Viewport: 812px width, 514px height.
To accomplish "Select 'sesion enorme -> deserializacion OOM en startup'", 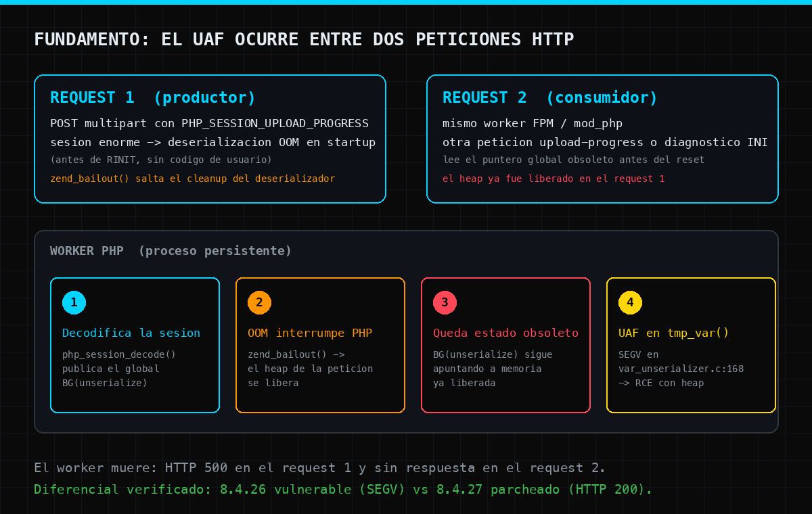I will (x=212, y=143).
